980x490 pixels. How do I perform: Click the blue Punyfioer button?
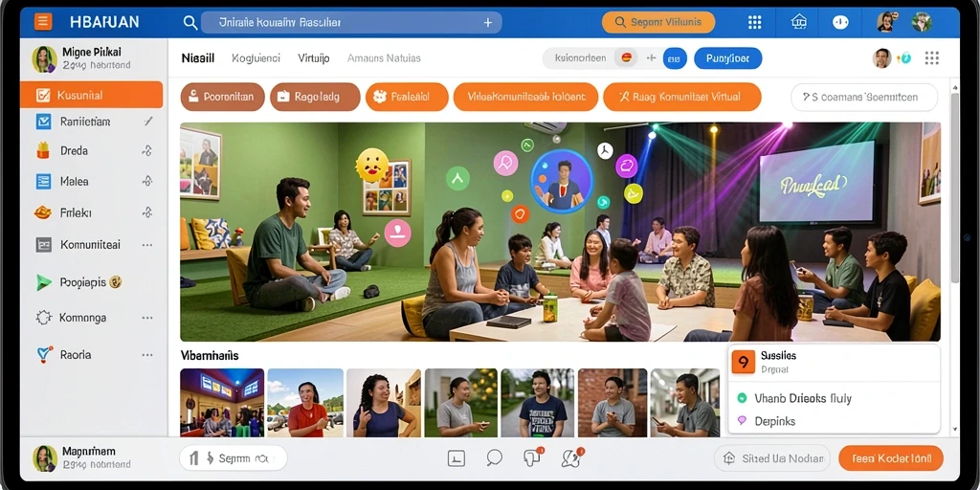pyautogui.click(x=727, y=58)
